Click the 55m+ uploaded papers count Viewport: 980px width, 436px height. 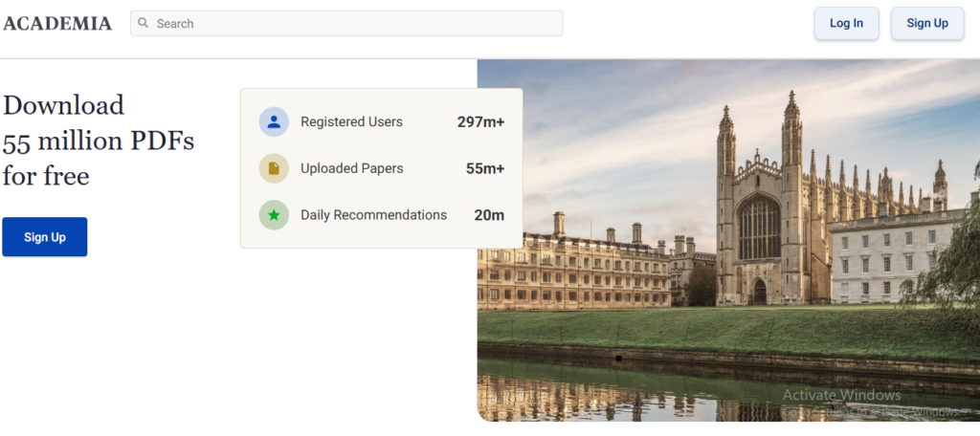point(485,168)
